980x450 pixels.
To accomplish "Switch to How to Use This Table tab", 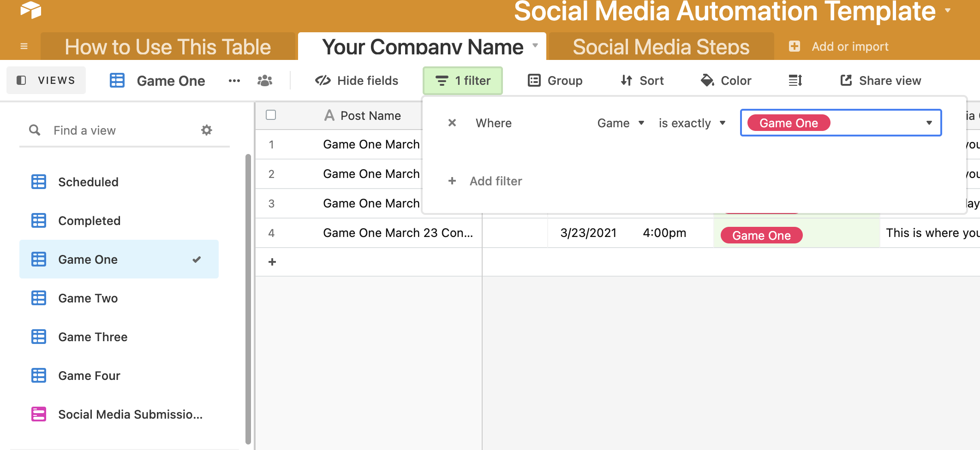I will point(167,47).
